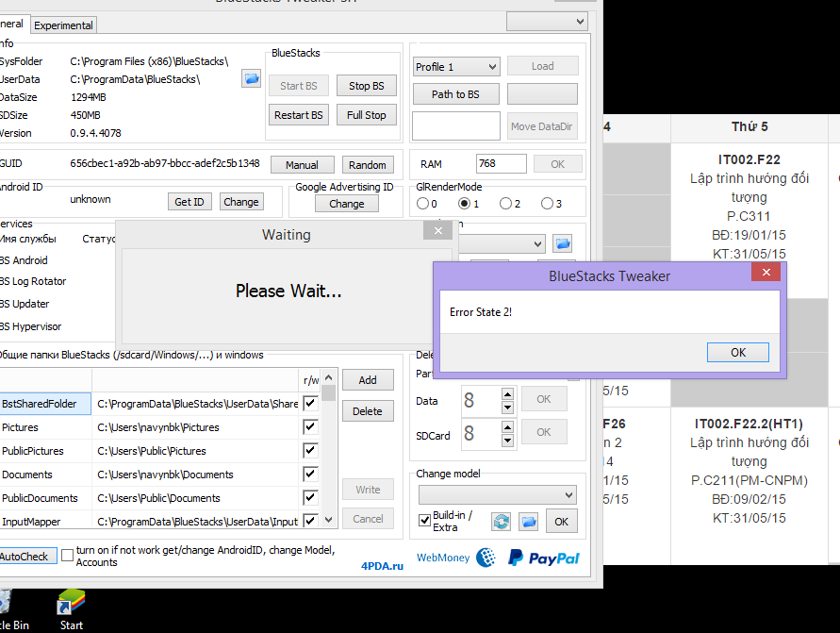840x633 pixels.
Task: Click the Stop BS button
Action: (367, 86)
